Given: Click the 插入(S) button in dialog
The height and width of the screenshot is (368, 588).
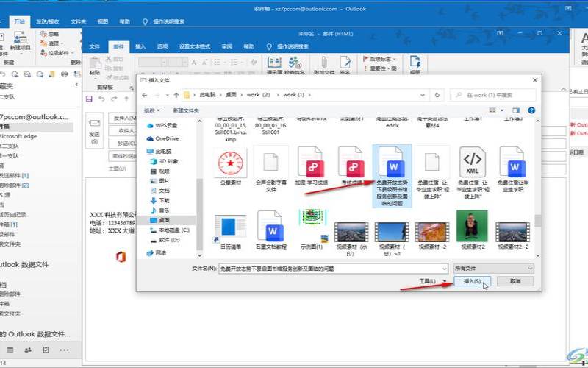Looking at the screenshot, I should tap(472, 281).
